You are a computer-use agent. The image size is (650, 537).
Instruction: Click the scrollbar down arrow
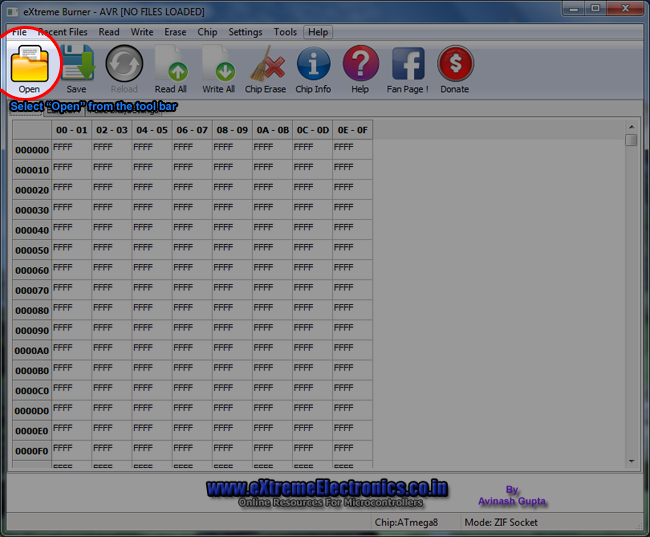coord(631,461)
